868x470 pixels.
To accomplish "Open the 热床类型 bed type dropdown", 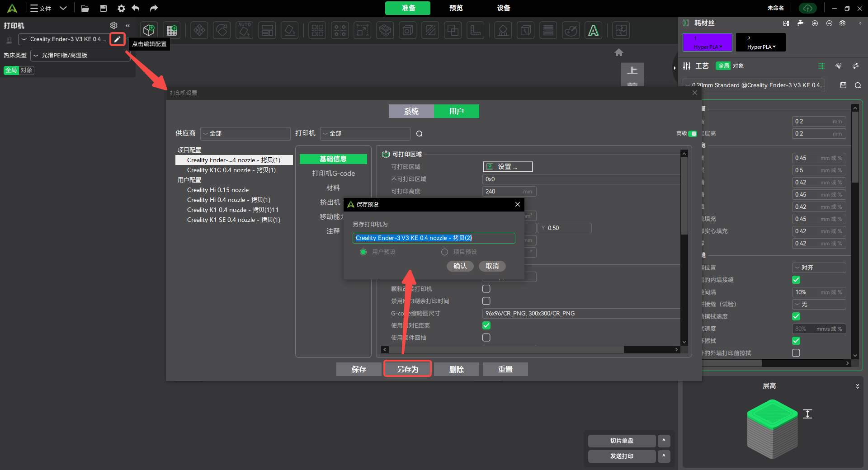I will (x=80, y=55).
